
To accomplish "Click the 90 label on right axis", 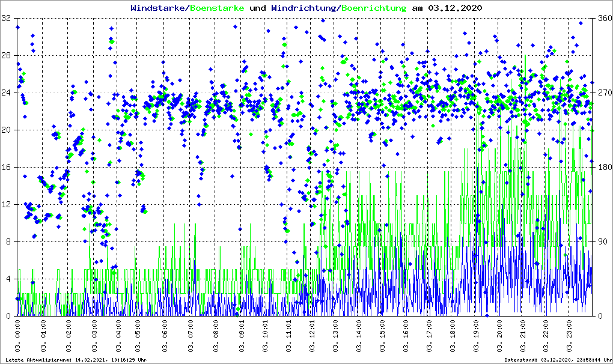I will tap(601, 242).
